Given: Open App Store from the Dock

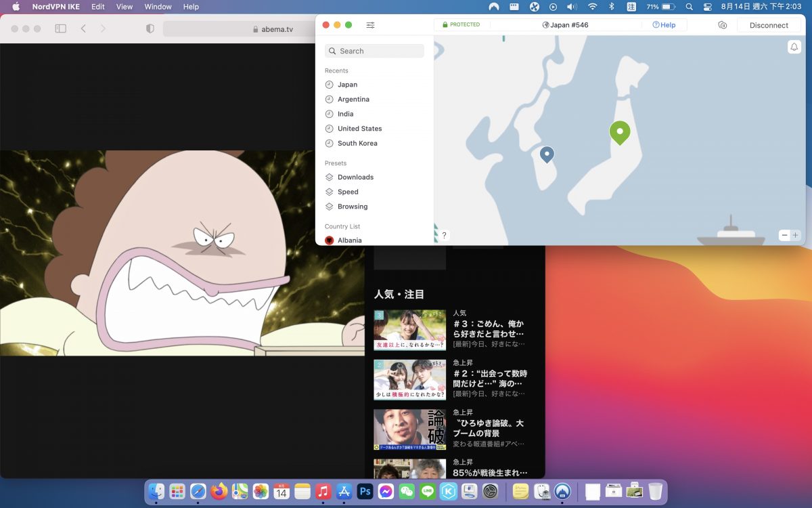Looking at the screenshot, I should [x=344, y=492].
